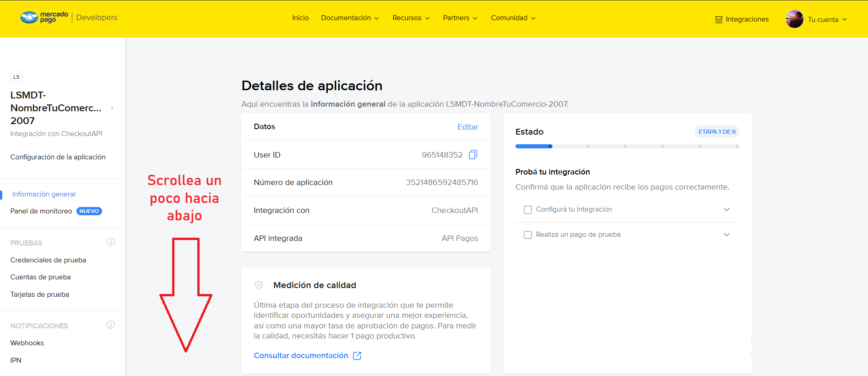Expand the Realizá un pago de prueba chevron
Image resolution: width=868 pixels, height=376 pixels.
tap(727, 234)
